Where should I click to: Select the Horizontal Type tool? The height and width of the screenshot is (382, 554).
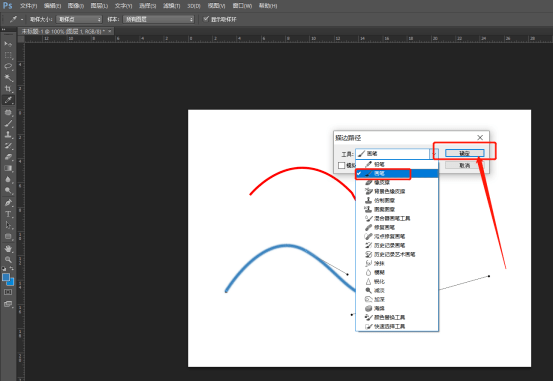pos(8,214)
